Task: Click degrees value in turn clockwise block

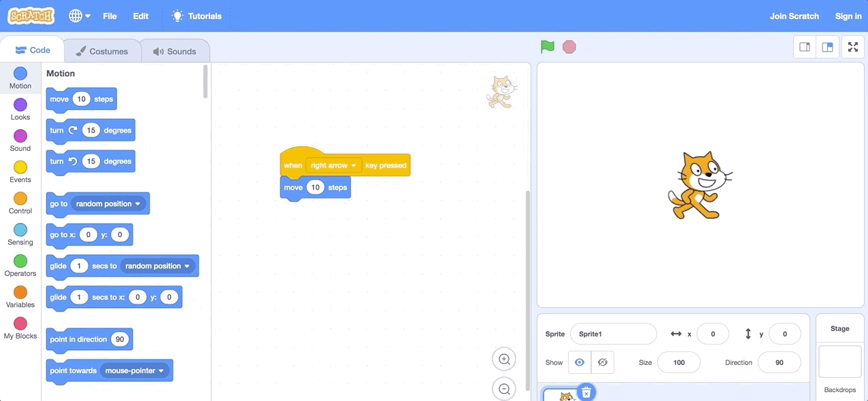Action: (90, 130)
